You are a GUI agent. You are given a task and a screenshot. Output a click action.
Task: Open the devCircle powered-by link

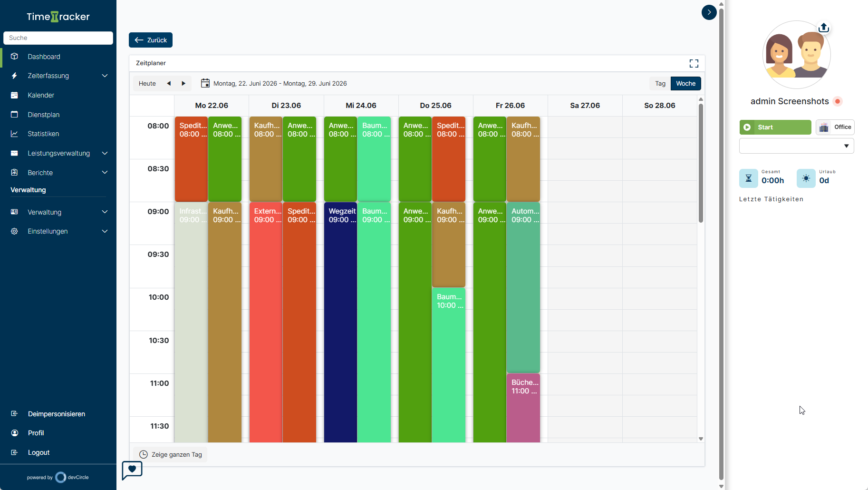pos(58,477)
